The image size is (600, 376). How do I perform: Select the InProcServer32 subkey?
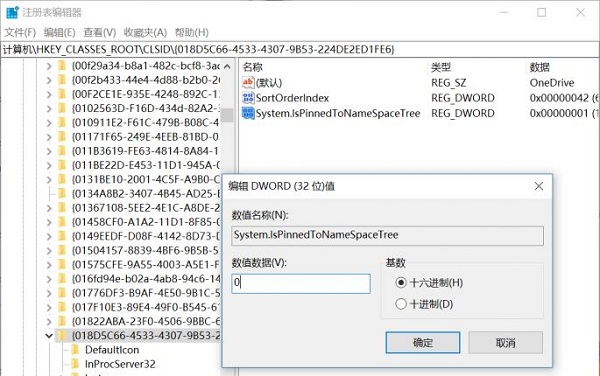(x=120, y=364)
